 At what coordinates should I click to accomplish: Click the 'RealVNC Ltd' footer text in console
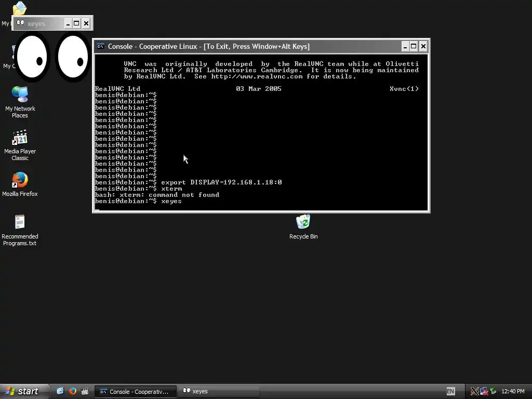[117, 89]
